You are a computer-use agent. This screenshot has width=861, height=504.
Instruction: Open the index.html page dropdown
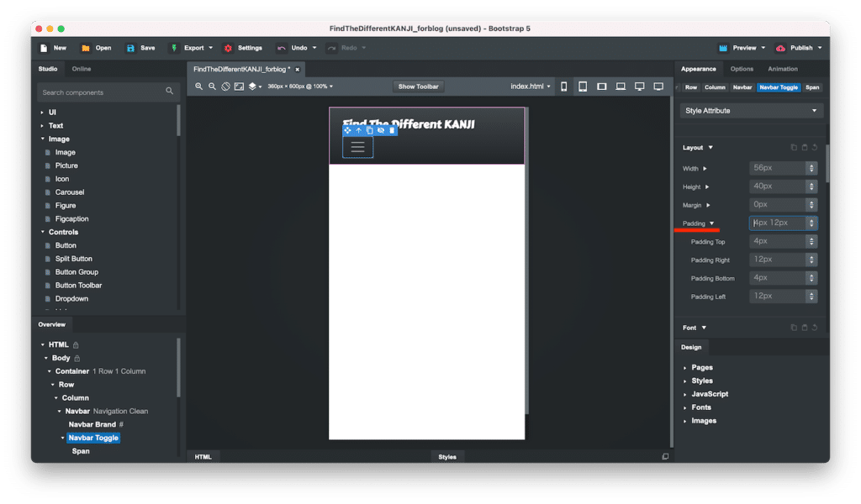531,87
